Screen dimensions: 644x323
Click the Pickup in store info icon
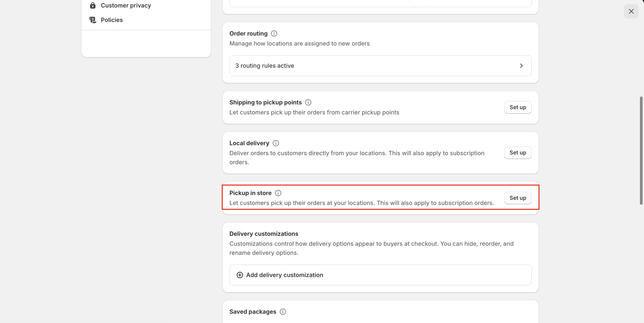click(x=278, y=193)
